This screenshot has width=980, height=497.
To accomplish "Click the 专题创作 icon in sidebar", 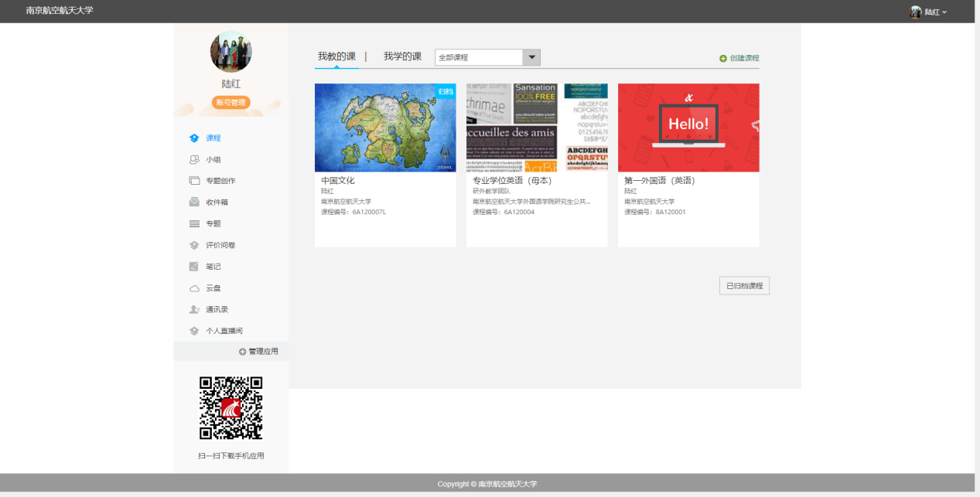I will pos(194,181).
